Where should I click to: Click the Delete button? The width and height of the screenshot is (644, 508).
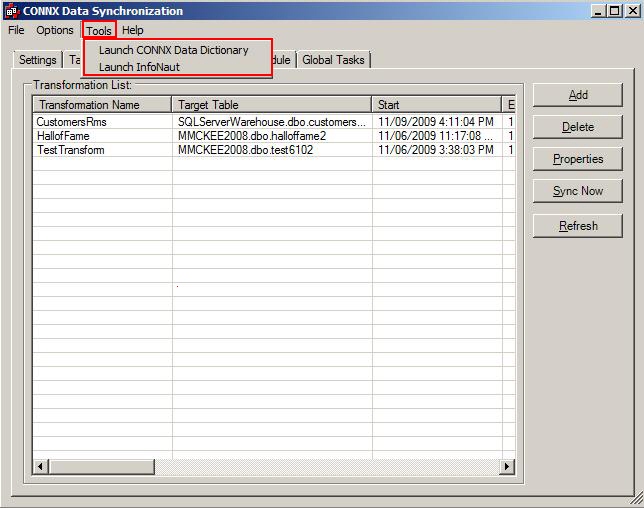click(x=577, y=127)
